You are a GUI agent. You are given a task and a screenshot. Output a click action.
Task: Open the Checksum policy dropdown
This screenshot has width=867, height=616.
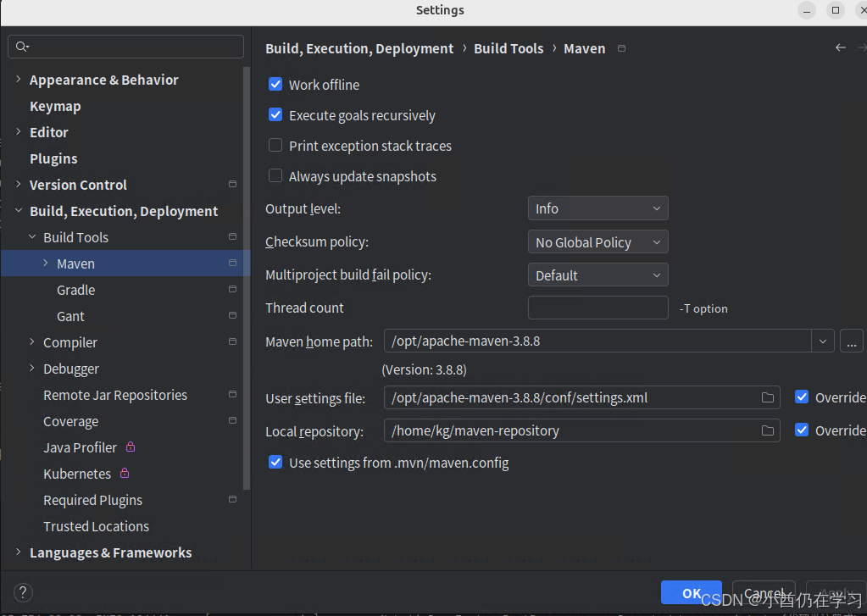click(x=597, y=241)
